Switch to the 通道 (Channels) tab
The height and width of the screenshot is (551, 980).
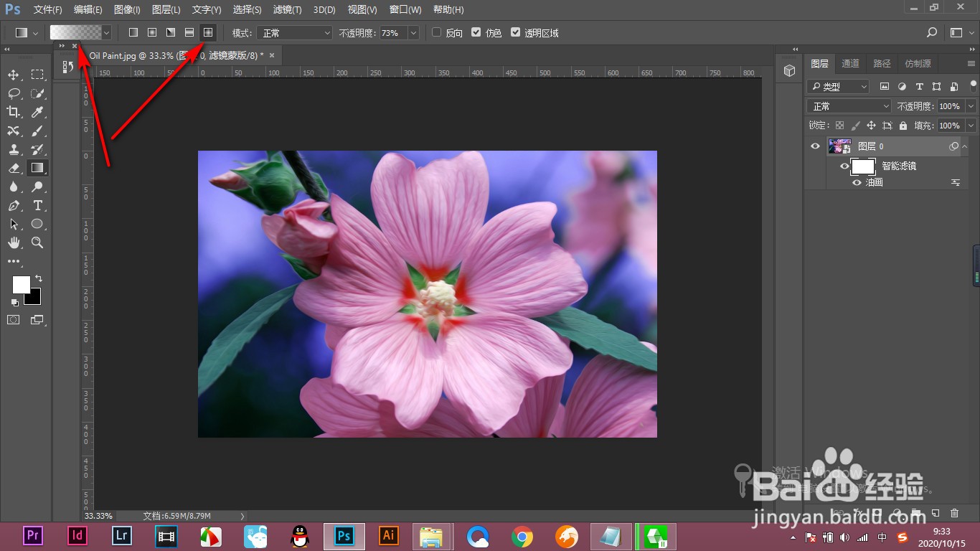click(850, 64)
